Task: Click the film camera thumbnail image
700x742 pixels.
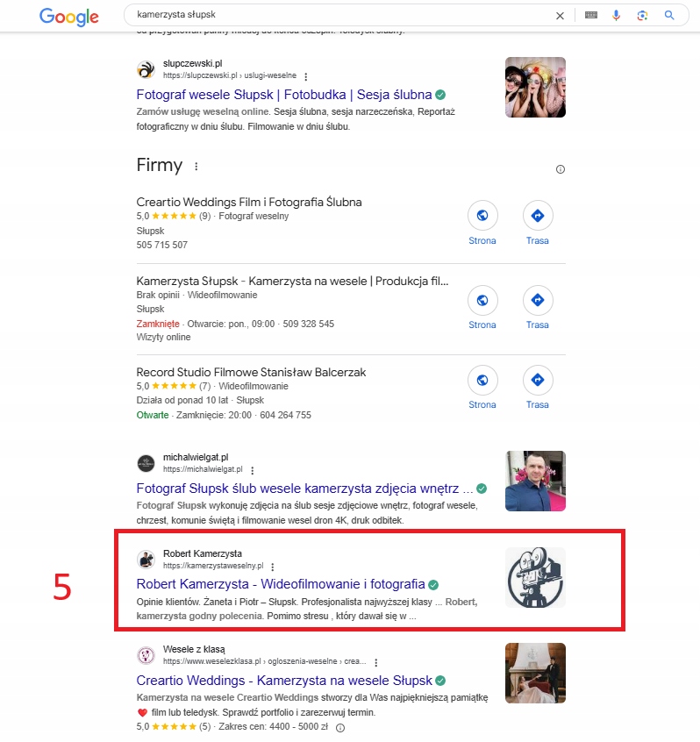Action: point(535,577)
